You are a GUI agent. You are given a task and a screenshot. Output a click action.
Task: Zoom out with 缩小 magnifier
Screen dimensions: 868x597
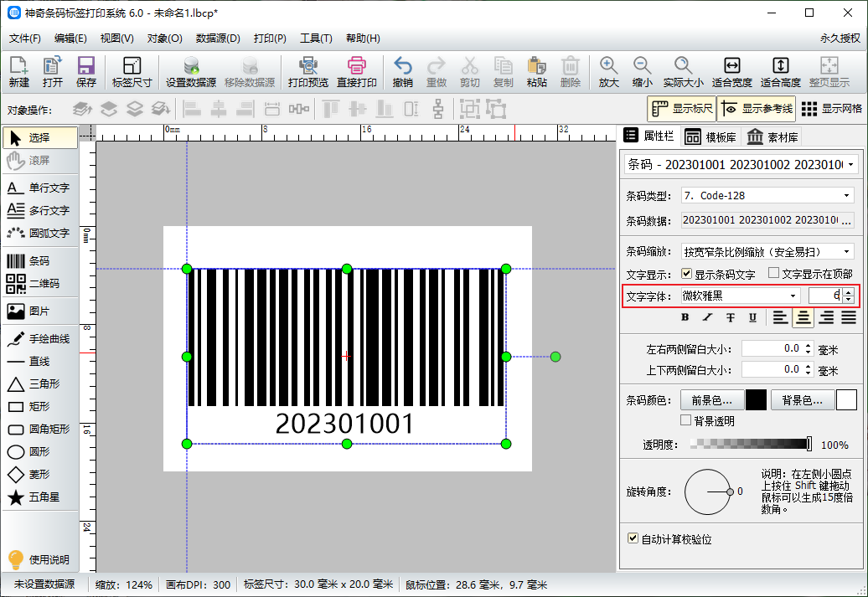[642, 72]
